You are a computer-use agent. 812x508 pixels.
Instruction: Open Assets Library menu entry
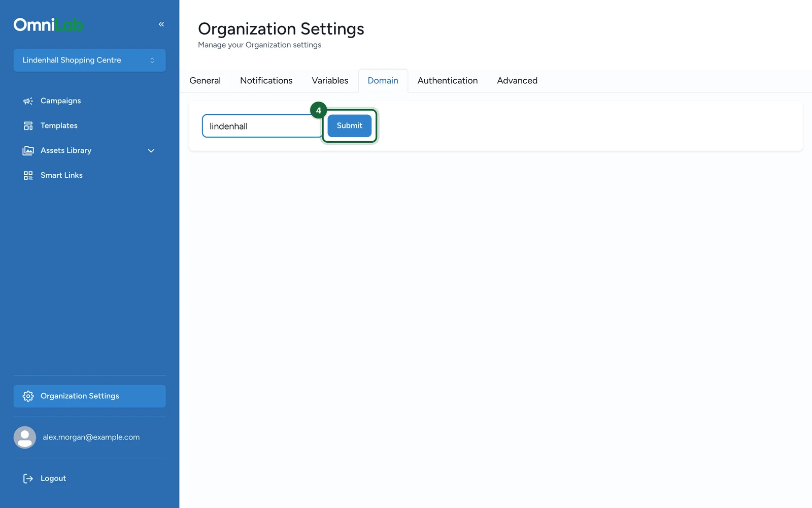point(89,151)
